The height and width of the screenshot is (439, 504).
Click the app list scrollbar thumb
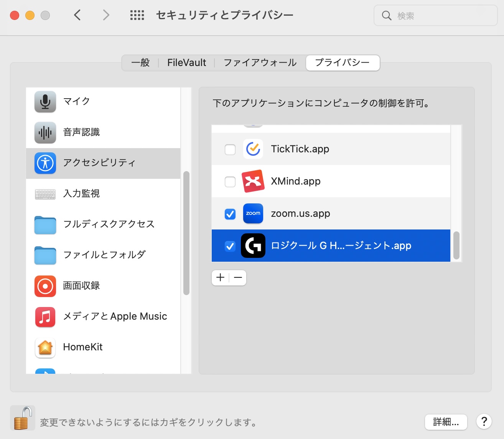pyautogui.click(x=456, y=245)
